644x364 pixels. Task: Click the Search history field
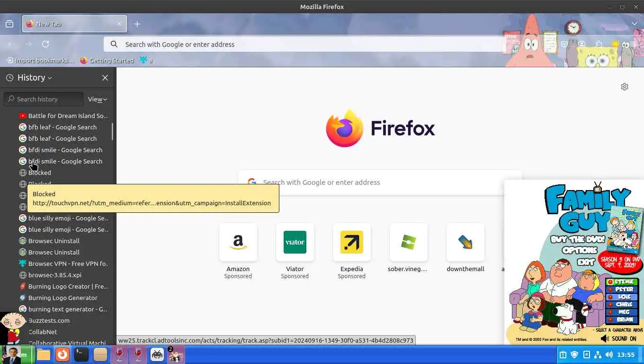tap(44, 99)
